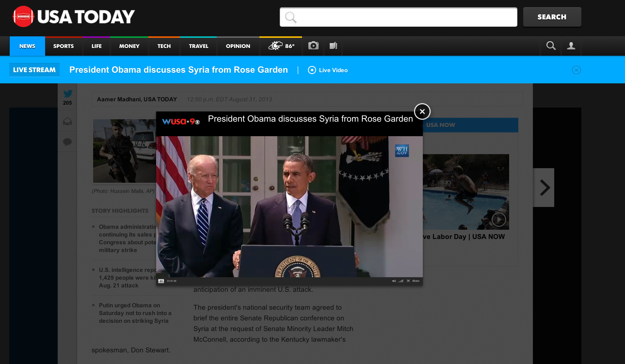Open the TRAVEL tab

(198, 46)
